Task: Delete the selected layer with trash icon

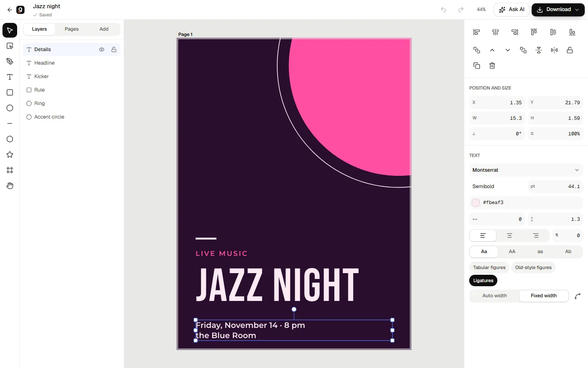Action: 492,66
